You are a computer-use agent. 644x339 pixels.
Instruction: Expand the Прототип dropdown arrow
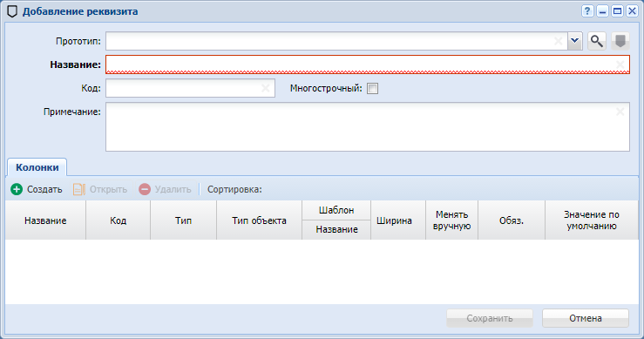click(x=575, y=41)
